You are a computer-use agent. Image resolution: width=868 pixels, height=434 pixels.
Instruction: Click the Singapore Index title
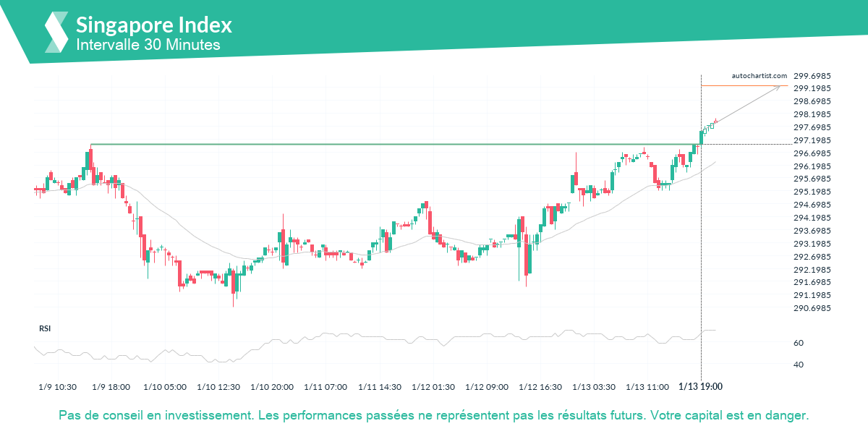tap(154, 25)
